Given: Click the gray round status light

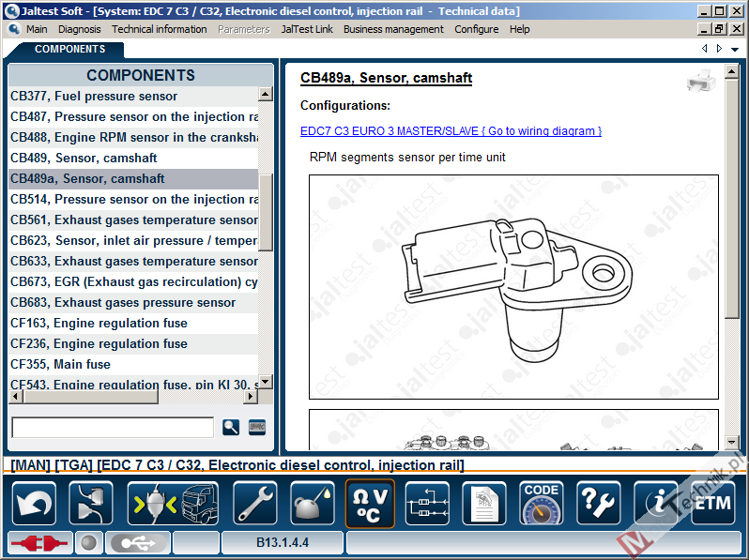Looking at the screenshot, I should click(x=88, y=543).
